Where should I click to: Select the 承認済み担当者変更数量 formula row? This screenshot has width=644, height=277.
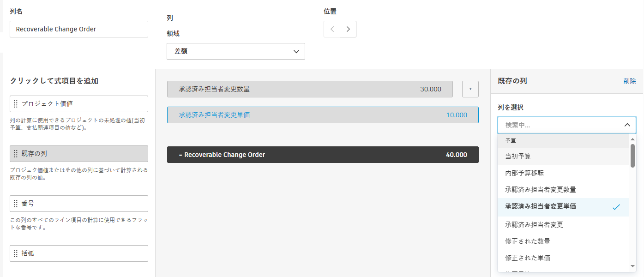[310, 89]
